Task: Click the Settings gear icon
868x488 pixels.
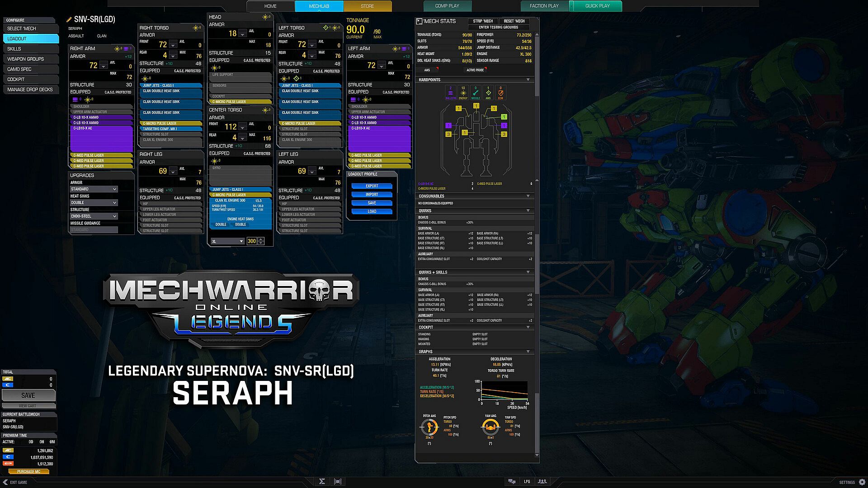Action: tap(862, 482)
